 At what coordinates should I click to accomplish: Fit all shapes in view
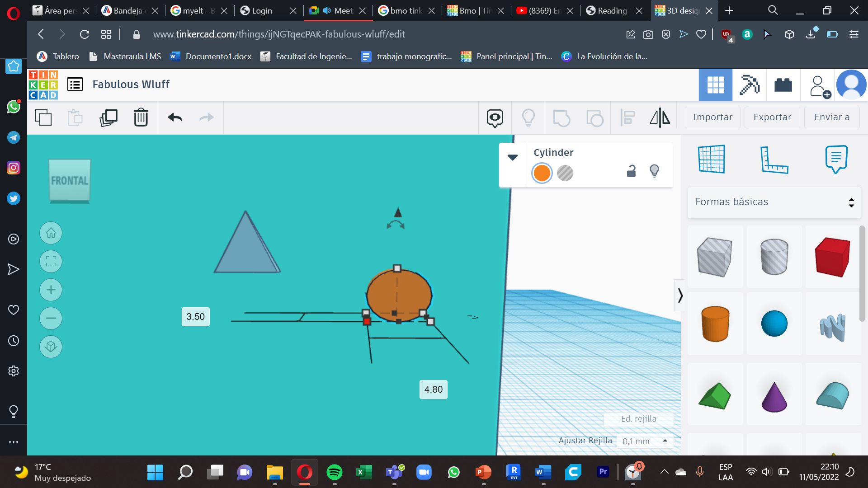tap(51, 262)
